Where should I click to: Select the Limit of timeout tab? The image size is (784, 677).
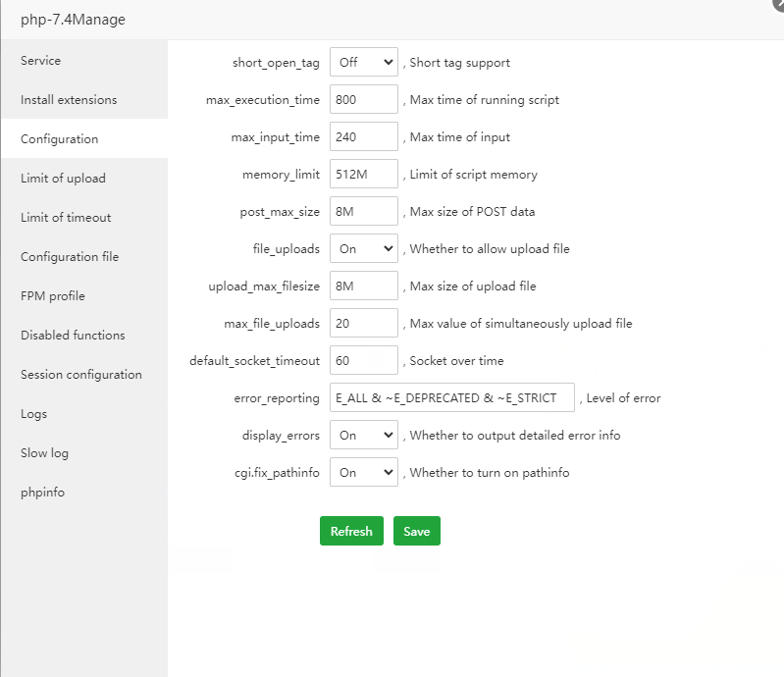click(x=66, y=218)
